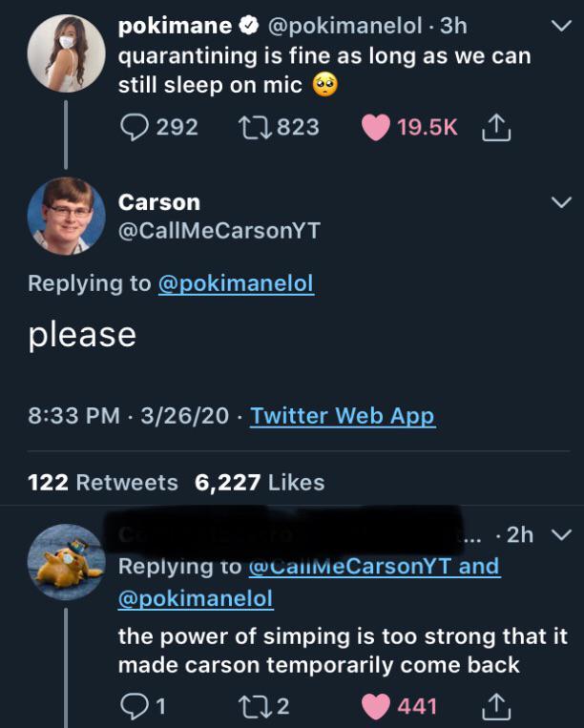Image resolution: width=584 pixels, height=728 pixels.
Task: Like the bottom reply with 441 likes
Action: 377,706
